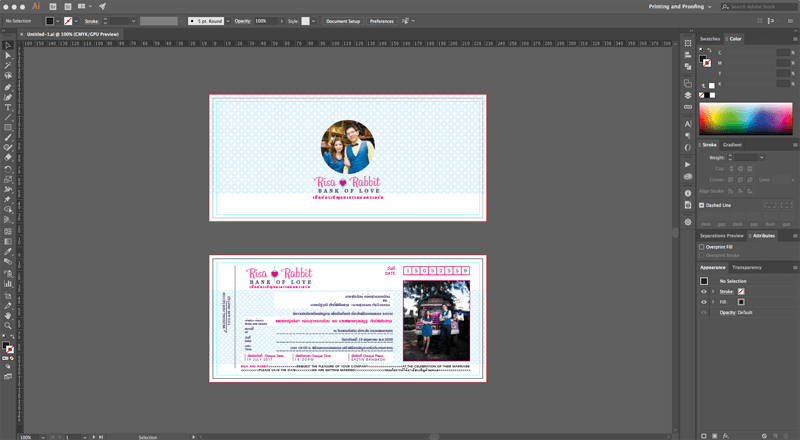Select the Eyedropper tool
The height and width of the screenshot is (440, 800).
coord(8,252)
